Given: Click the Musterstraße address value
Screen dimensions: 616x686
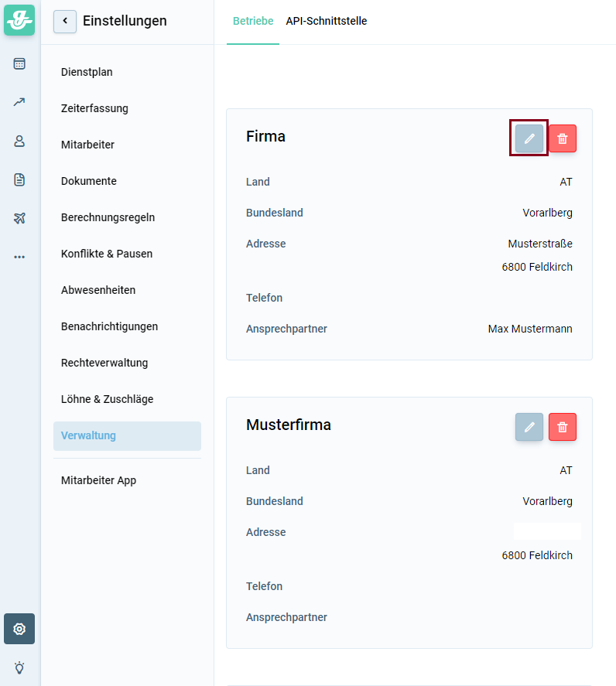Looking at the screenshot, I should point(540,244).
